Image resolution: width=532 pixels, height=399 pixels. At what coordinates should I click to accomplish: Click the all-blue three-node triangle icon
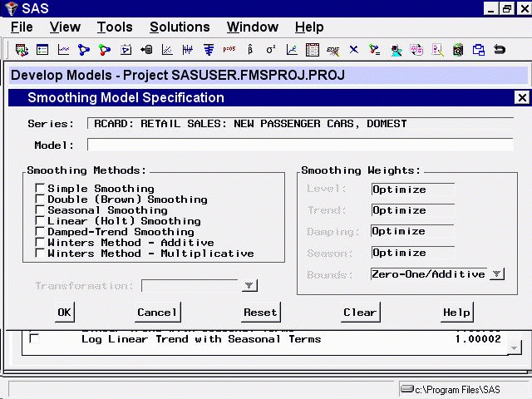[84, 50]
